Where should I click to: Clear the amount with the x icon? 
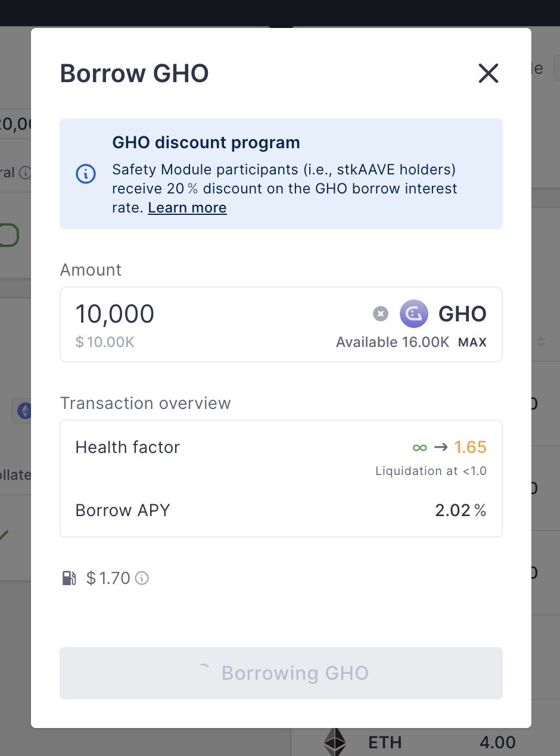(x=381, y=314)
